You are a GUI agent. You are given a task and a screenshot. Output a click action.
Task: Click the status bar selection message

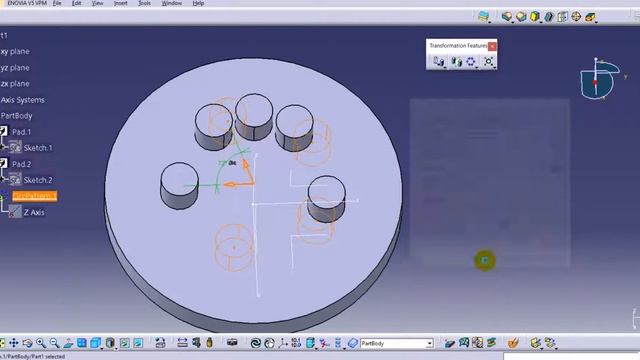(32, 357)
